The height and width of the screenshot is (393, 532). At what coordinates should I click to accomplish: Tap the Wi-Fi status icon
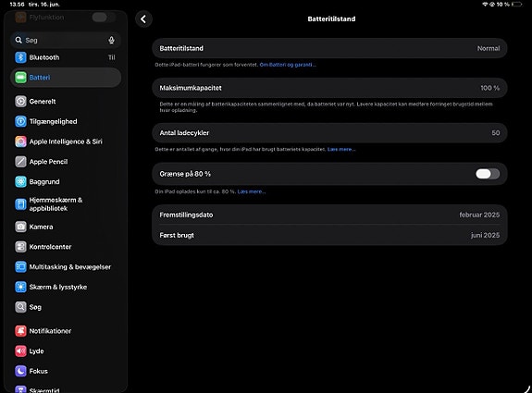[x=485, y=4]
